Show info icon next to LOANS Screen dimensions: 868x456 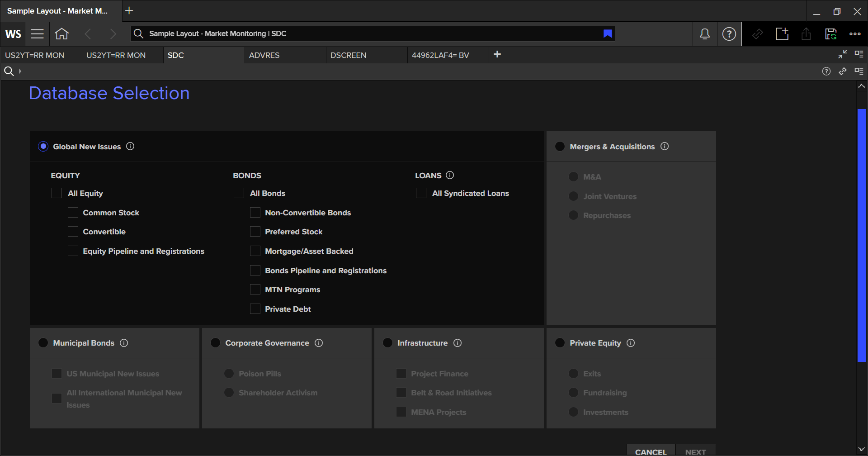[x=450, y=175]
